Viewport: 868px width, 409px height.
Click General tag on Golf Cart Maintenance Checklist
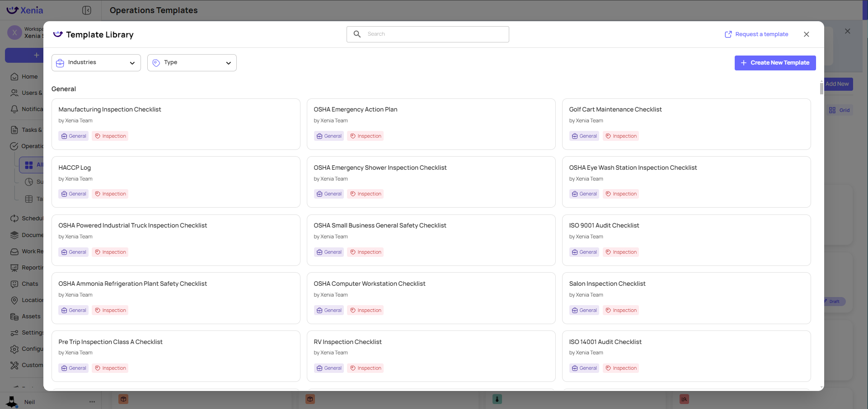click(x=584, y=136)
